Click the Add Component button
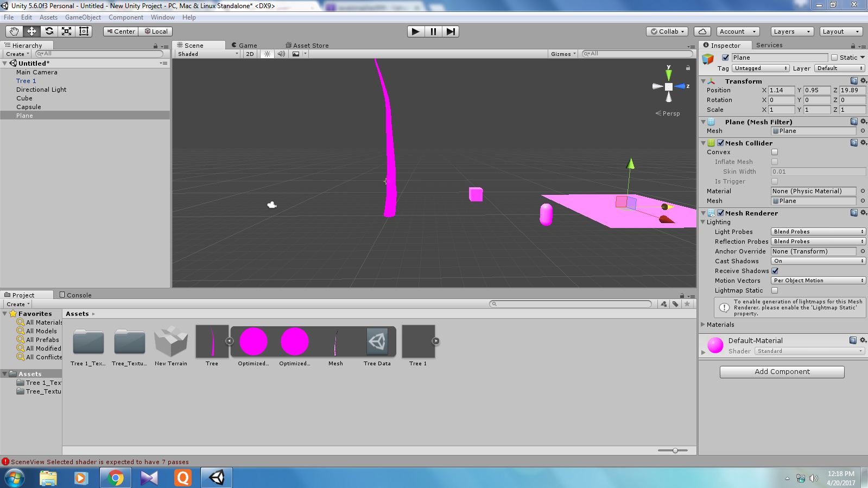Viewport: 868px width, 488px height. point(782,372)
